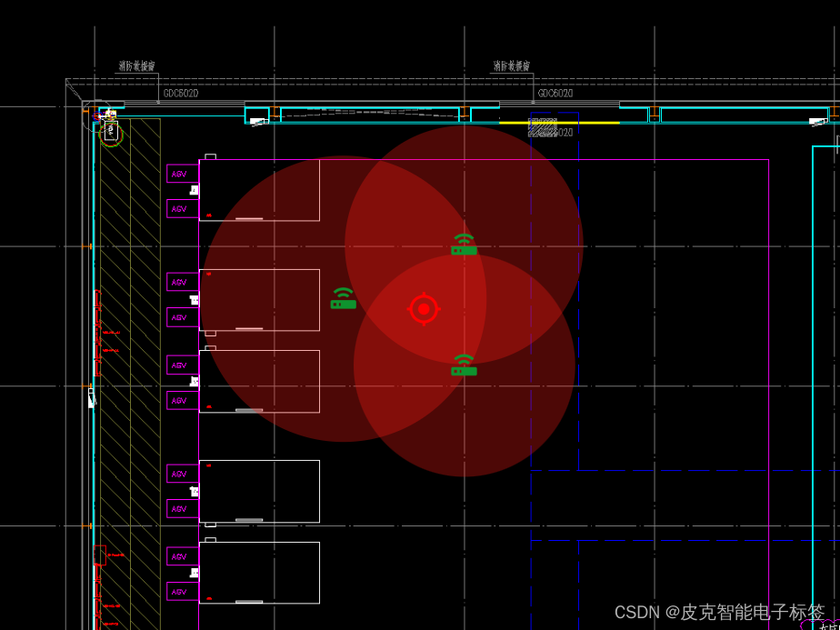Click the red target locator icon

(424, 309)
